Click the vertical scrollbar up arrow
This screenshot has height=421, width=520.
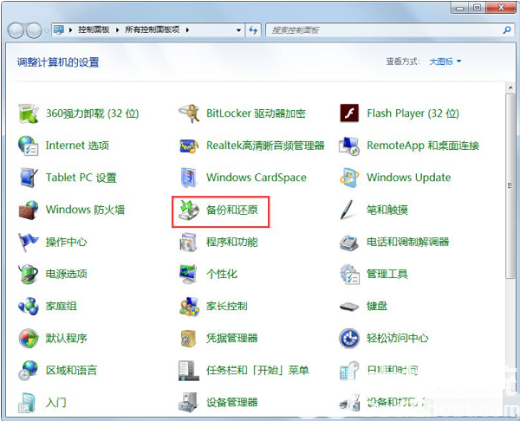click(510, 88)
